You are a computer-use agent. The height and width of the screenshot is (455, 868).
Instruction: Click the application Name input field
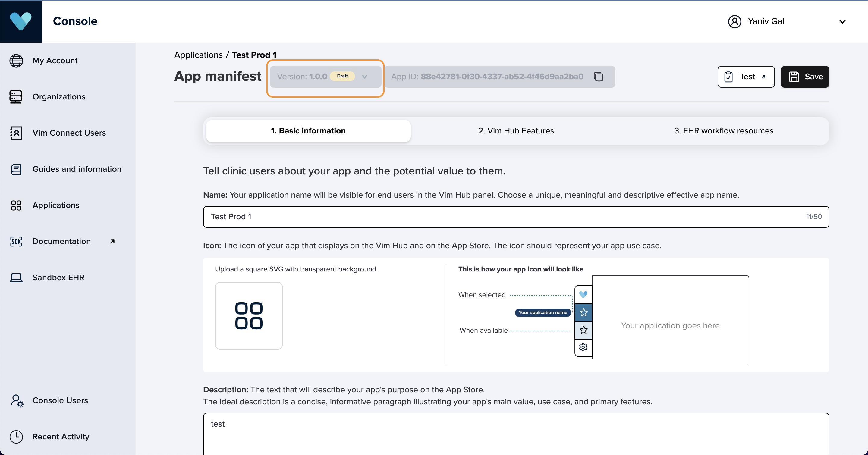[x=516, y=217]
